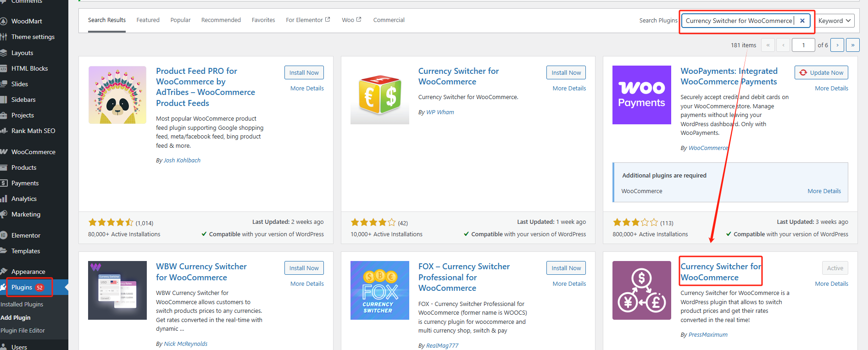Open WoodMart menu in sidebar

click(27, 21)
